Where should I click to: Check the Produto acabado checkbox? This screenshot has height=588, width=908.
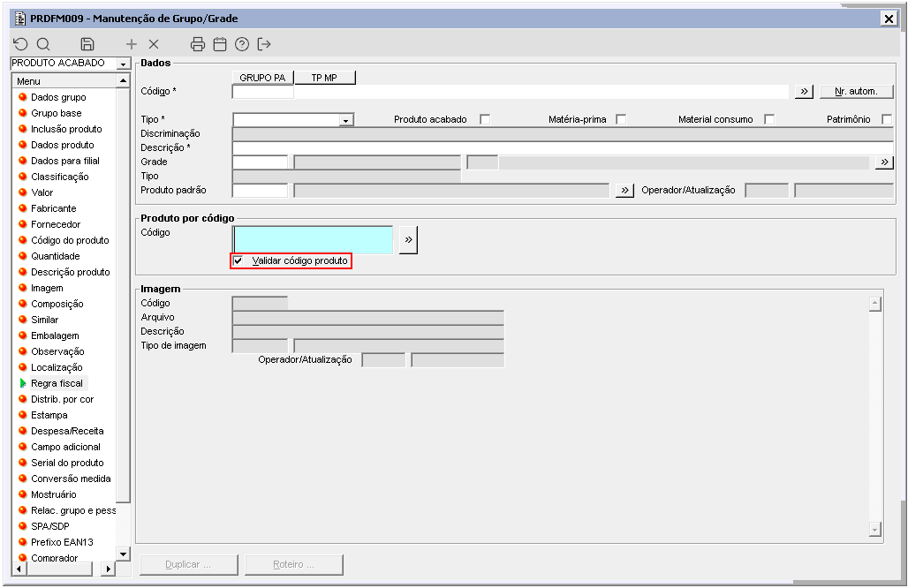tap(485, 119)
